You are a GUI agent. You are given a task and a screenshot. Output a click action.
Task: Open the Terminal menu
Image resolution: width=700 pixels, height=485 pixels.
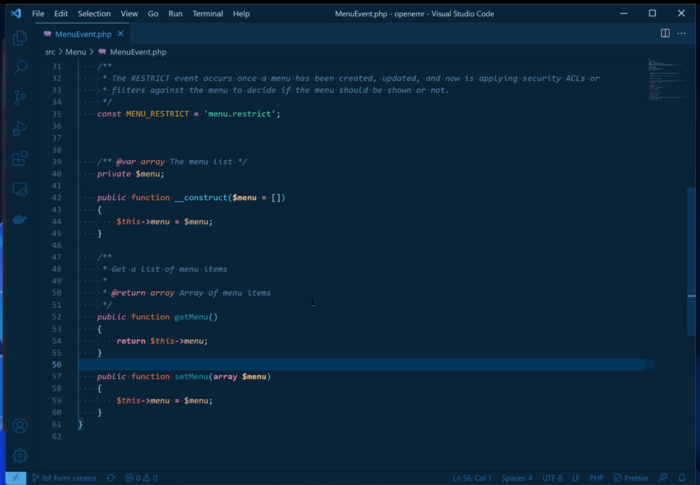point(208,14)
